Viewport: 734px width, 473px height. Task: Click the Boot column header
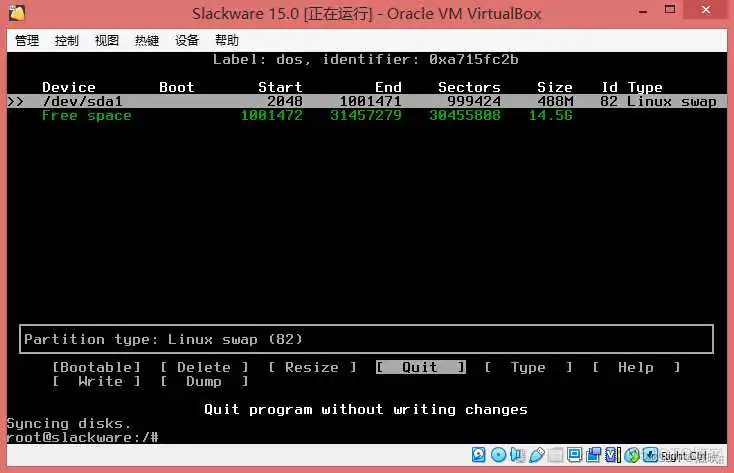click(176, 87)
